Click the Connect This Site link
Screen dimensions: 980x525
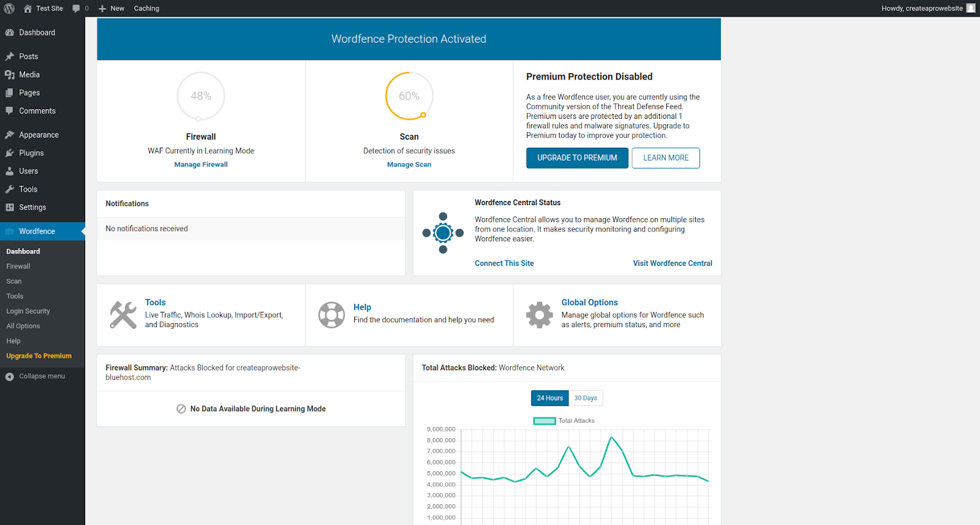[x=504, y=263]
